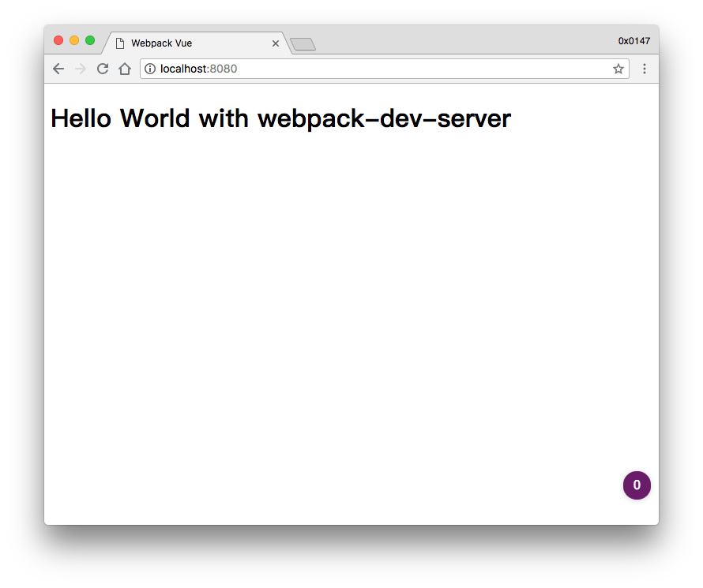Close the Webpack Vue tab
This screenshot has width=703, height=588.
[276, 43]
